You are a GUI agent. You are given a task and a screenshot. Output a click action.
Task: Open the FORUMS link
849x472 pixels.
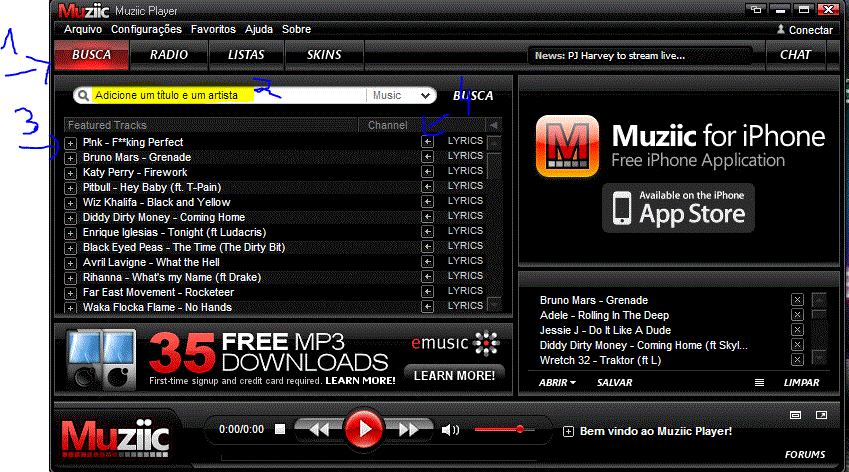[x=805, y=455]
